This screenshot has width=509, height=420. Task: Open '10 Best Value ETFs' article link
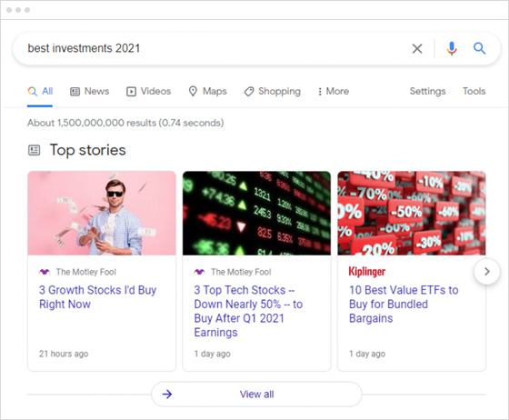[x=404, y=305]
